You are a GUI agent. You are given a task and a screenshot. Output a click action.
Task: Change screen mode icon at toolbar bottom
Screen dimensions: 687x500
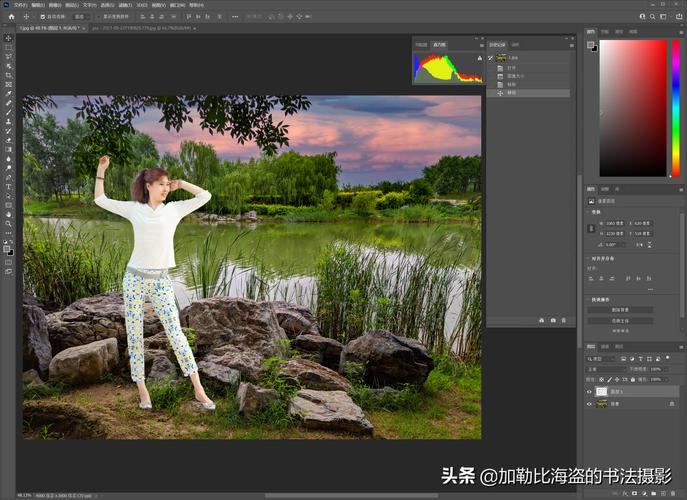pyautogui.click(x=8, y=272)
